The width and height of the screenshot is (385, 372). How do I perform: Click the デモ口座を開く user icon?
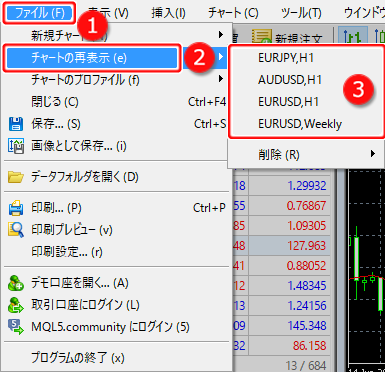[x=16, y=283]
